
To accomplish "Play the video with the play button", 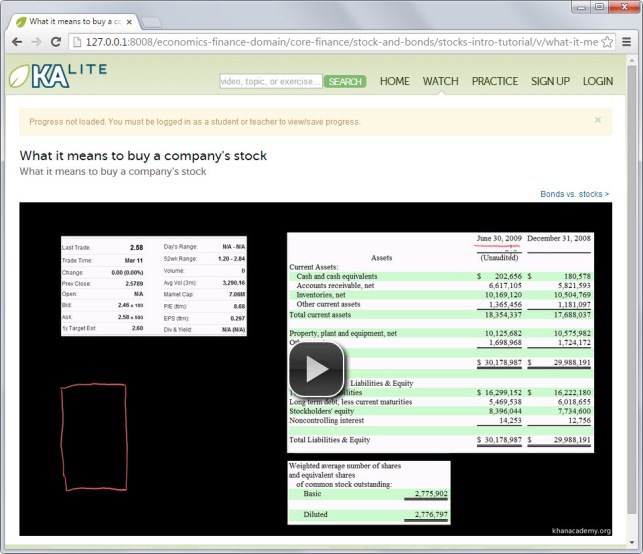I will 316,369.
